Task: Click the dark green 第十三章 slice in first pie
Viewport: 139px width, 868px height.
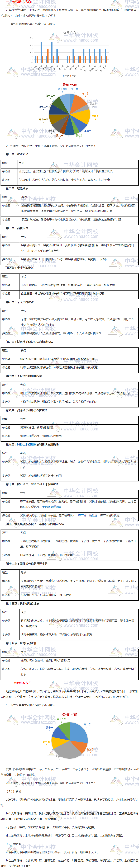Action: (58, 104)
